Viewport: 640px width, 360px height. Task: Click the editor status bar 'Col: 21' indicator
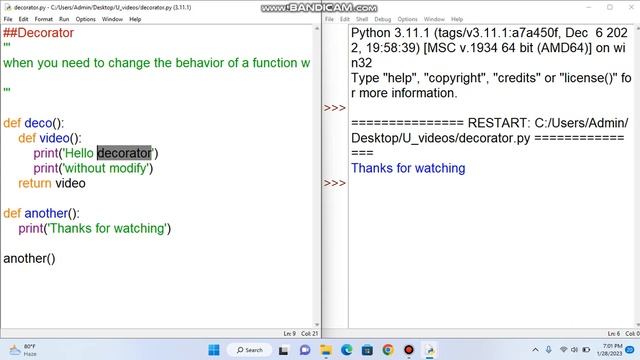click(x=310, y=333)
